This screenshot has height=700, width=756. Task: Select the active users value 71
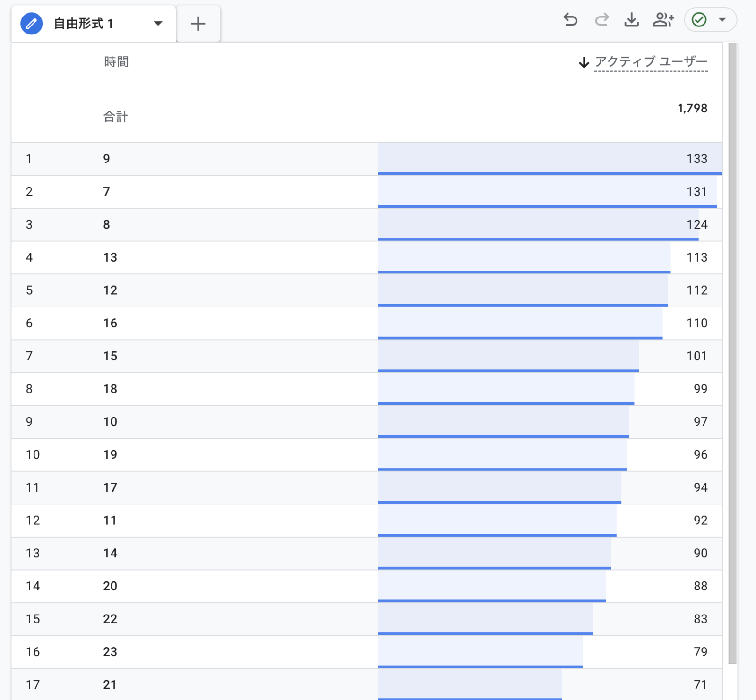point(701,684)
